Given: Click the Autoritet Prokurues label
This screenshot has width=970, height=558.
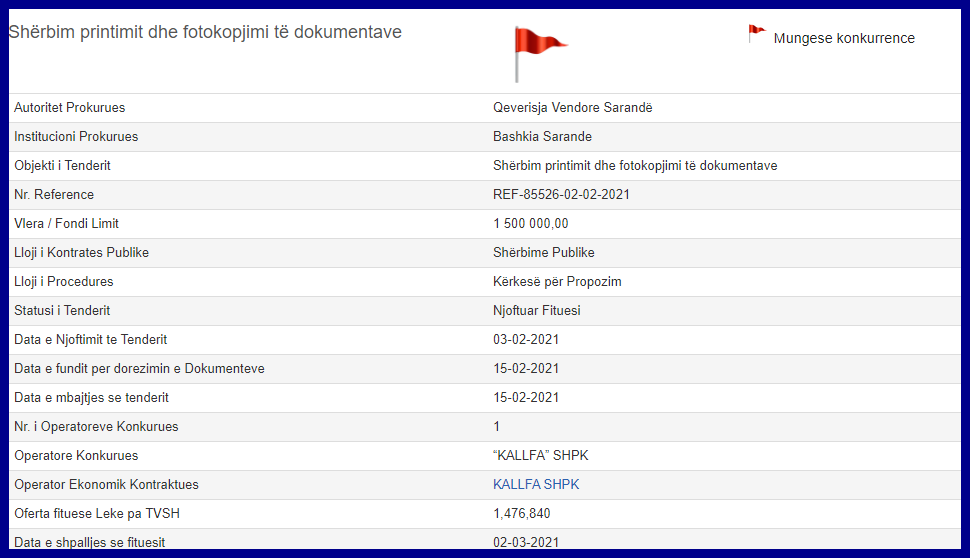Looking at the screenshot, I should pyautogui.click(x=69, y=108).
